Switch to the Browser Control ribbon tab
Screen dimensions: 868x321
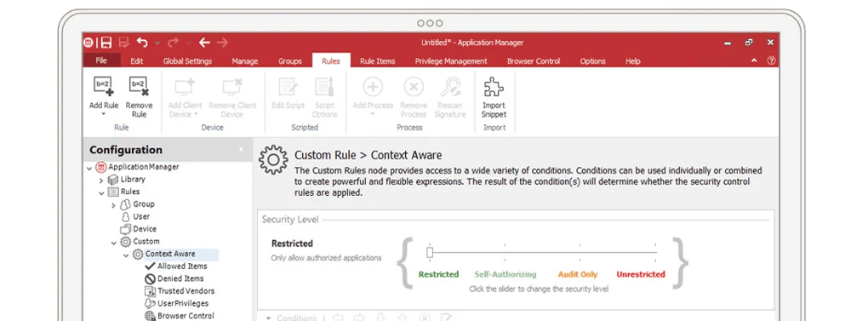(534, 61)
